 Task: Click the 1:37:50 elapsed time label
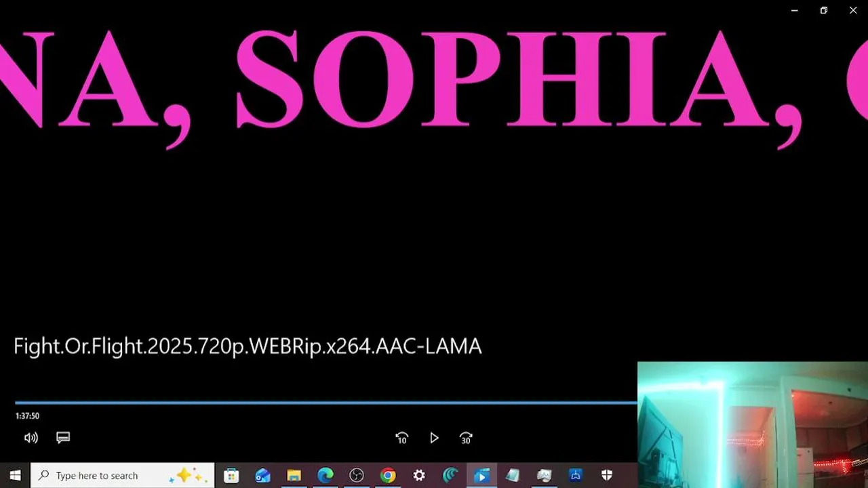28,416
